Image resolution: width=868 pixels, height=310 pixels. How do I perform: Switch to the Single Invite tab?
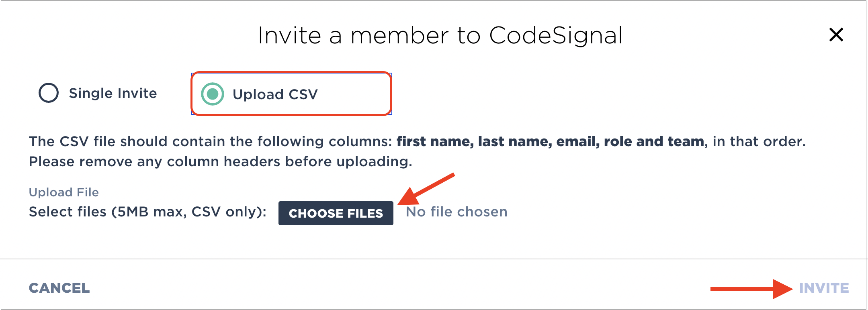point(113,93)
